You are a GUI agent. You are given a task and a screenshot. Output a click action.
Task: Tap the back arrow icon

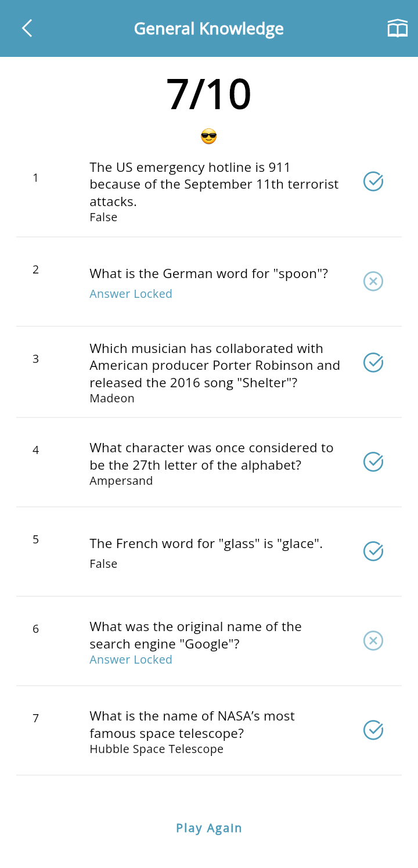point(27,28)
